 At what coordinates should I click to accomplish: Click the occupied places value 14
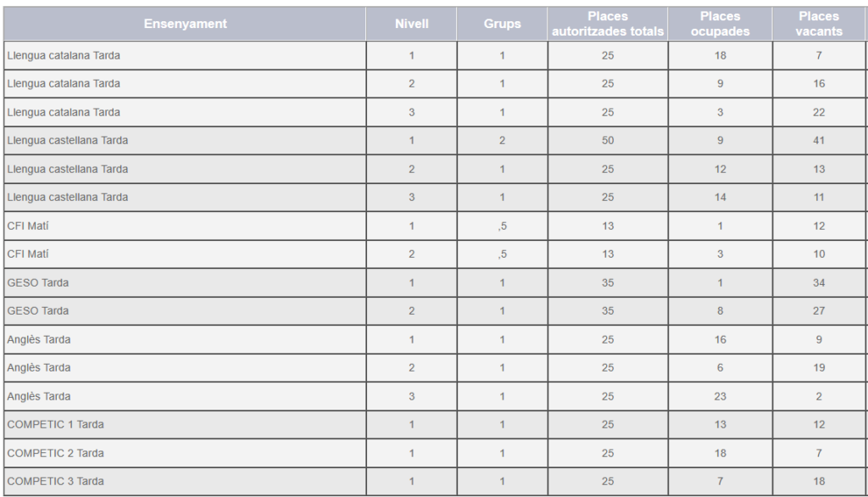pos(720,198)
